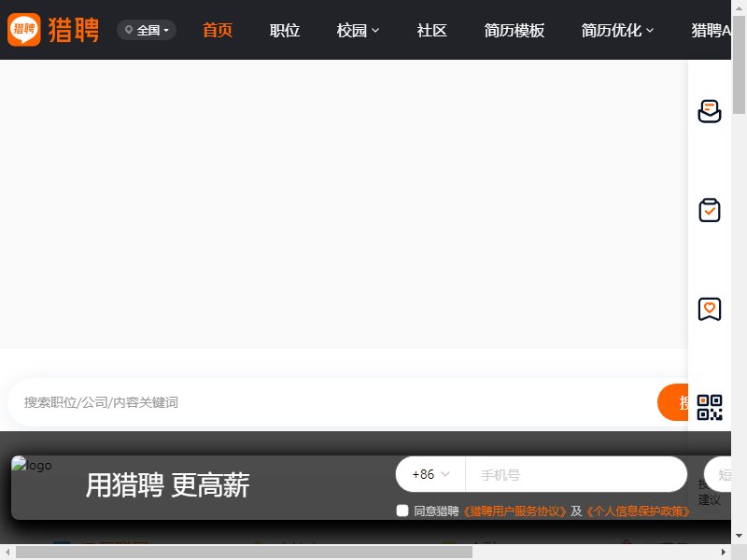Click the scroll up arrow

tap(739, 7)
